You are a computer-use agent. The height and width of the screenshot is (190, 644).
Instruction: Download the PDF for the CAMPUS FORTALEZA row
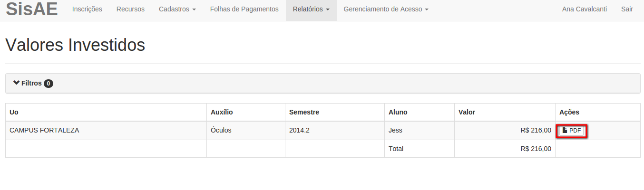[x=572, y=131]
